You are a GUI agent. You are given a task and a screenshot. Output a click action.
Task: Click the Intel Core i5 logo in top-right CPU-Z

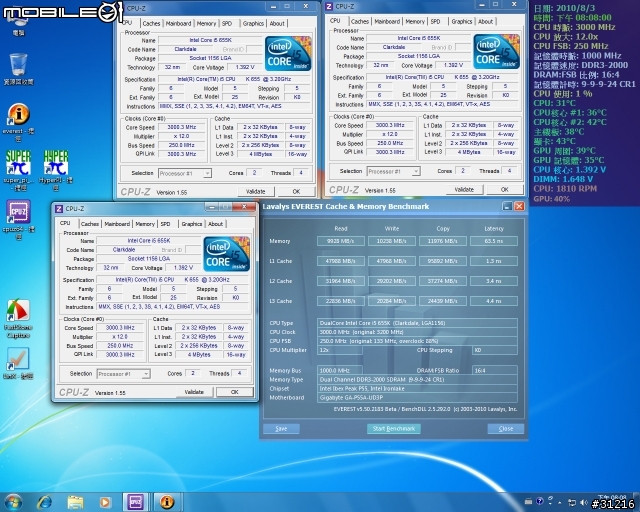click(496, 51)
